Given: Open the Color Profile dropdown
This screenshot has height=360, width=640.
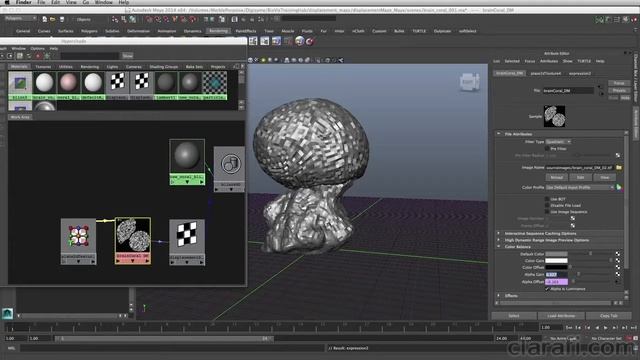Looking at the screenshot, I should (x=580, y=187).
